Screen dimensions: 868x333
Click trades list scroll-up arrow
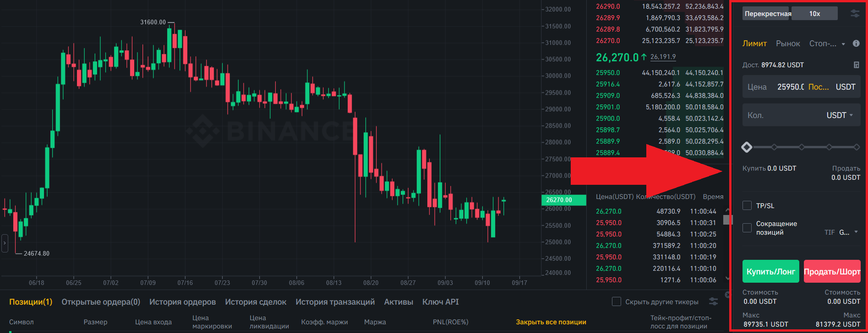(x=728, y=210)
